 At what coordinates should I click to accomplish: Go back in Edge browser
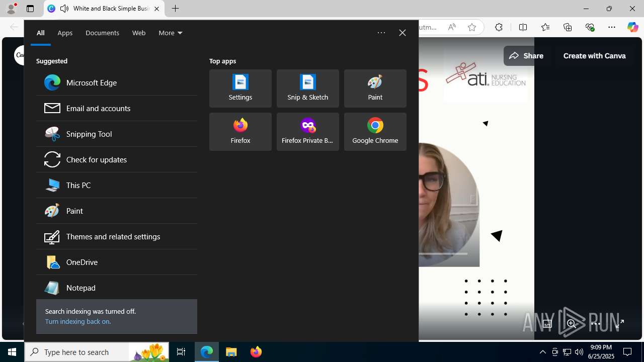pyautogui.click(x=14, y=27)
